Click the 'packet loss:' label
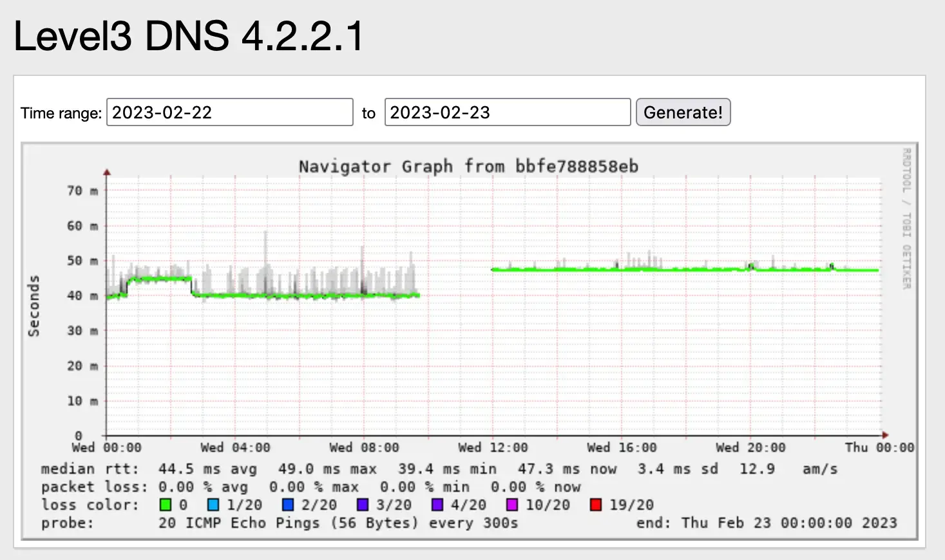Viewport: 945px width, 560px height. pyautogui.click(x=95, y=487)
